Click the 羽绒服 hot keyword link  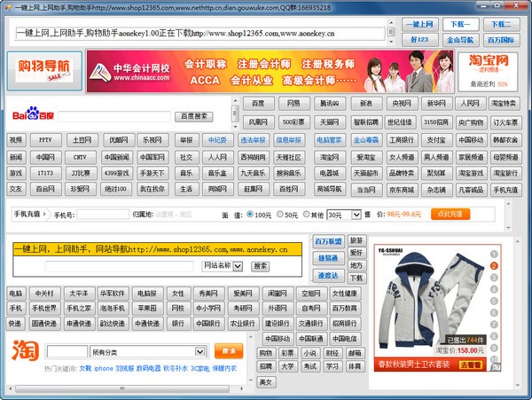click(x=125, y=368)
